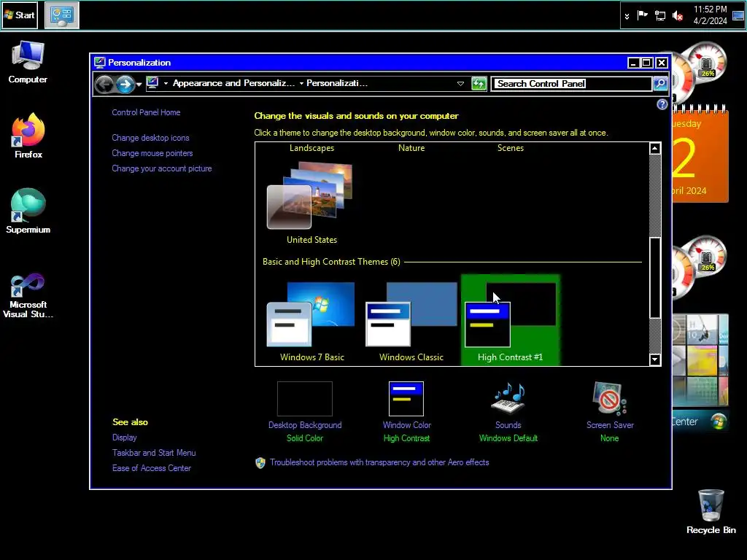The width and height of the screenshot is (747, 560).
Task: Click the Refresh button
Action: (x=479, y=84)
